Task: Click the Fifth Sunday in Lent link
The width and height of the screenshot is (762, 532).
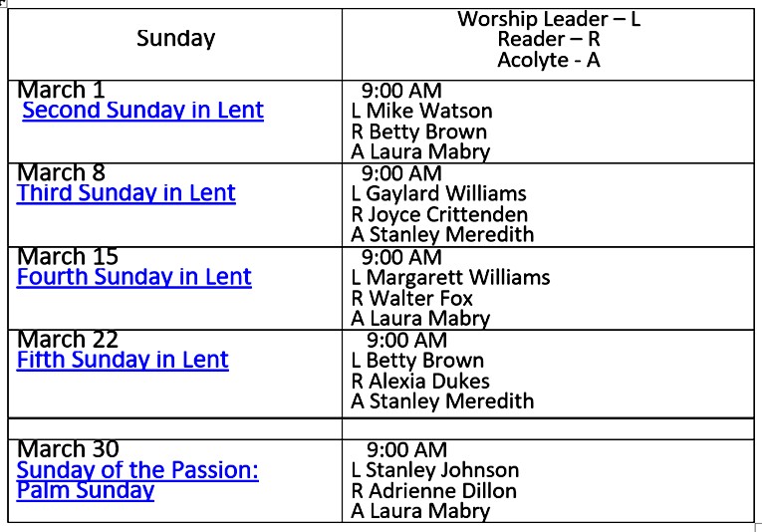Action: [x=123, y=360]
